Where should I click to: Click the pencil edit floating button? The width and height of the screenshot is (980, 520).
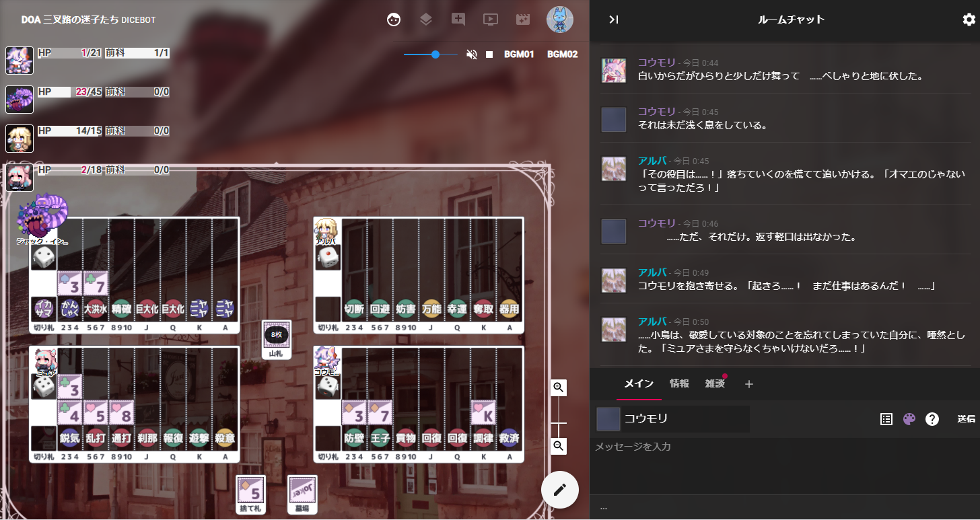(x=560, y=489)
